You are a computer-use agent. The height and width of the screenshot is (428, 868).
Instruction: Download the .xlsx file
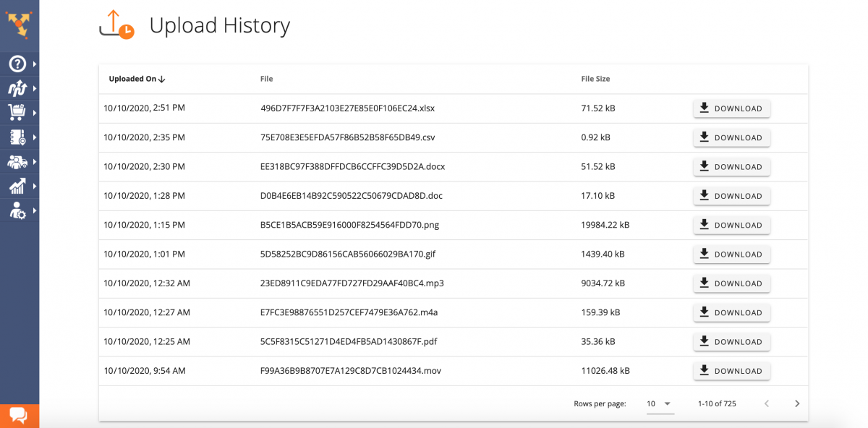coord(731,108)
